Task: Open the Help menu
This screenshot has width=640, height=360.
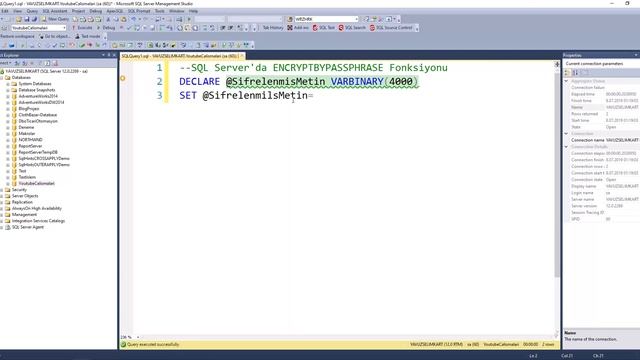Action: pos(193,11)
